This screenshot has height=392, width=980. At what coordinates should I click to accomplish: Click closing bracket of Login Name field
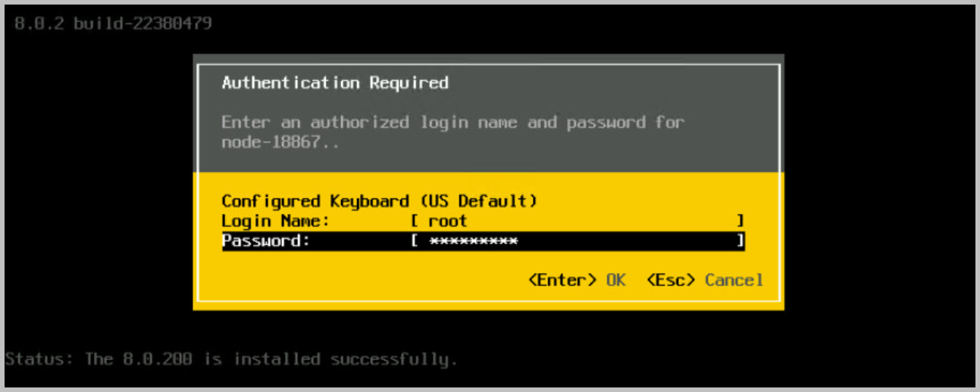[x=740, y=221]
